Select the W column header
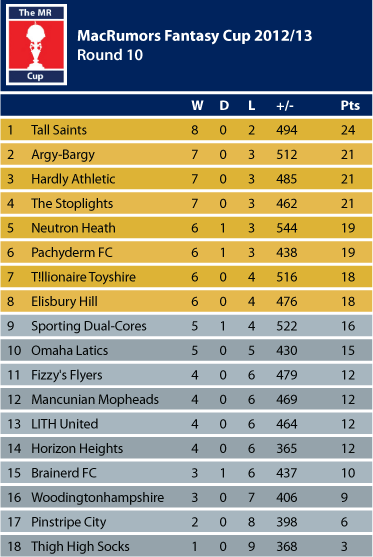 [197, 106]
